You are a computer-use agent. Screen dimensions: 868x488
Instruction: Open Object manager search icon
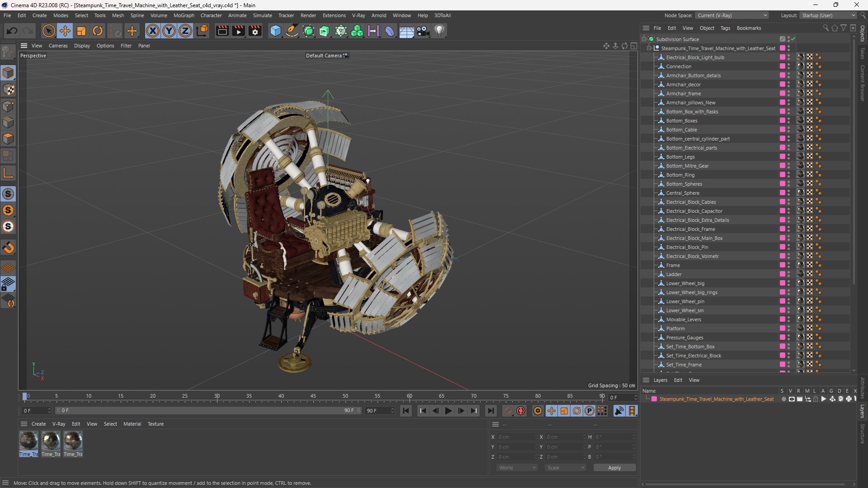coord(826,28)
